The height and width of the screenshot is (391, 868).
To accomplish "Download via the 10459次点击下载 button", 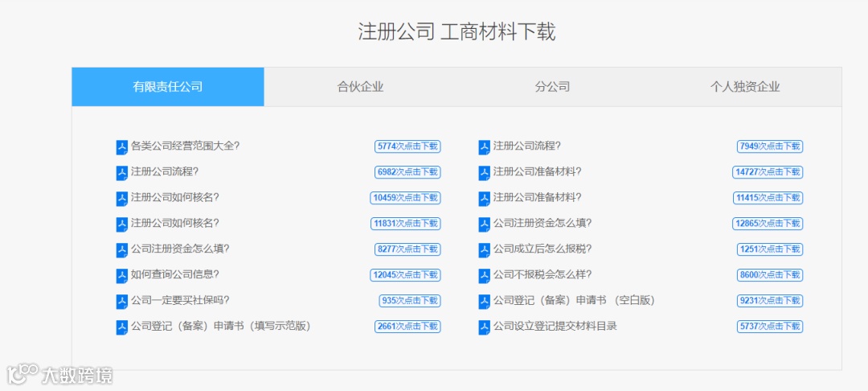I will point(405,198).
